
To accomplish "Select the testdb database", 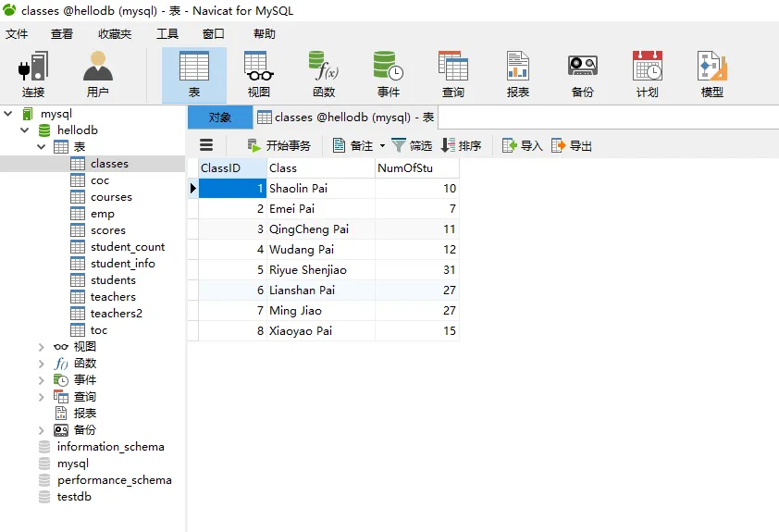I will [x=74, y=497].
